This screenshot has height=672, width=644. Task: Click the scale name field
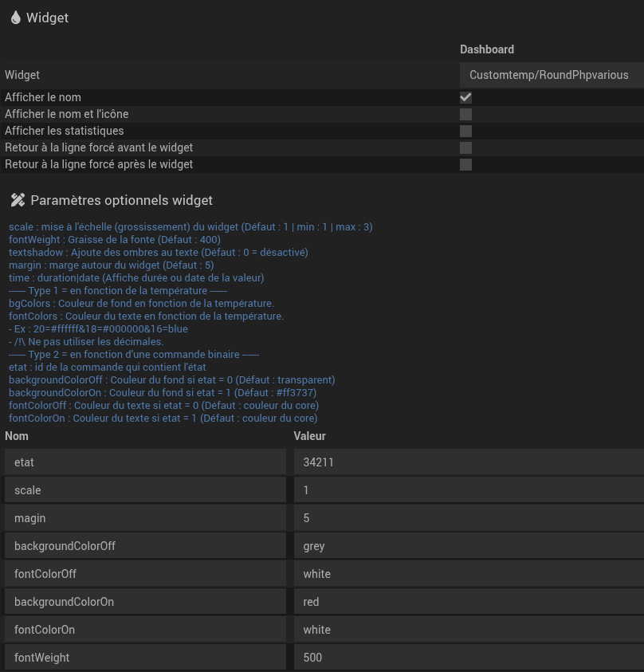click(x=145, y=490)
